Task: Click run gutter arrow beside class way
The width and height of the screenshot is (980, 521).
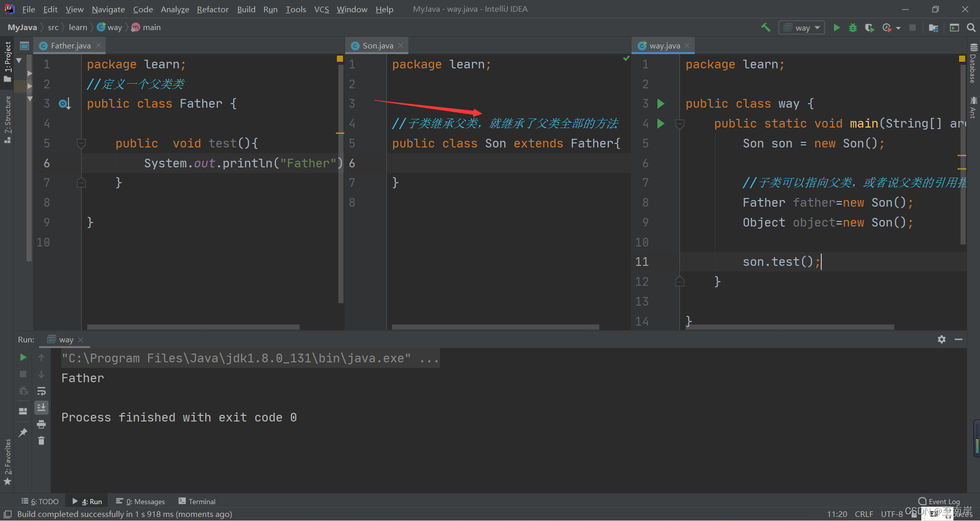Action: pyautogui.click(x=661, y=104)
